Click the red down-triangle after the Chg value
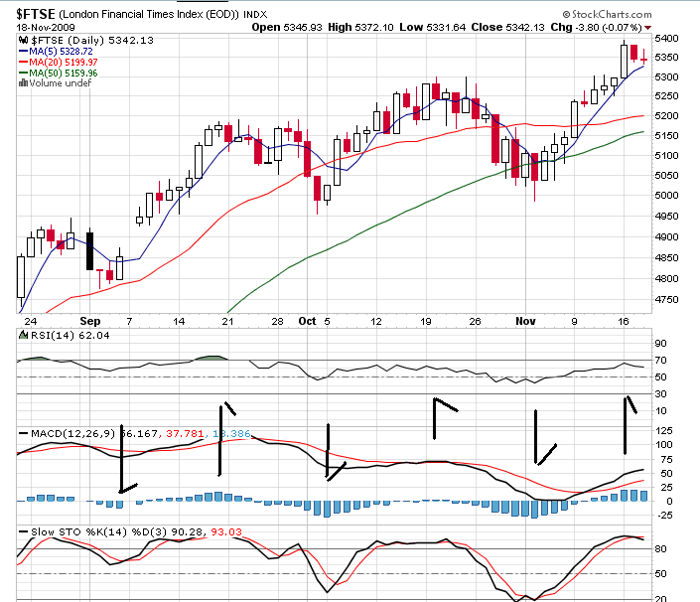The image size is (700, 602). 647,28
